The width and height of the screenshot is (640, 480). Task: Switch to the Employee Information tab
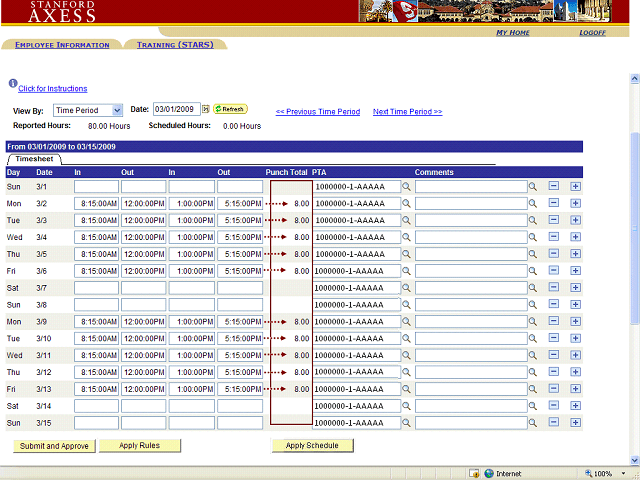62,45
